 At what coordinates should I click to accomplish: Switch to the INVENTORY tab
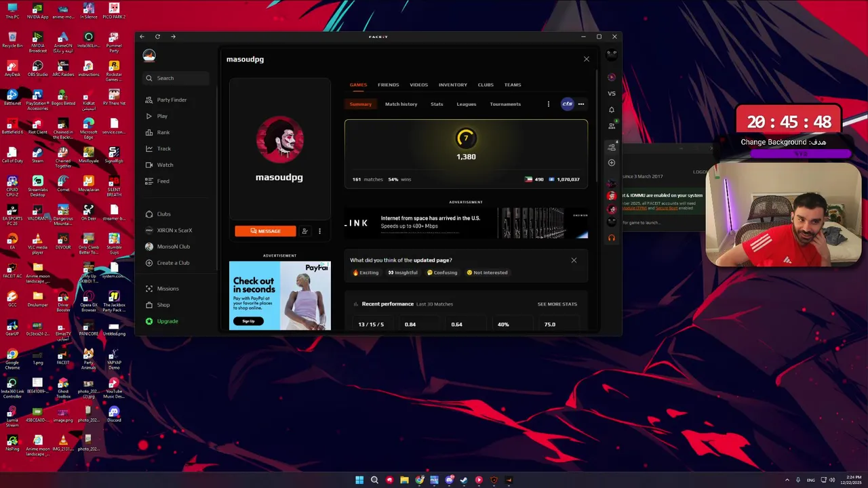453,85
